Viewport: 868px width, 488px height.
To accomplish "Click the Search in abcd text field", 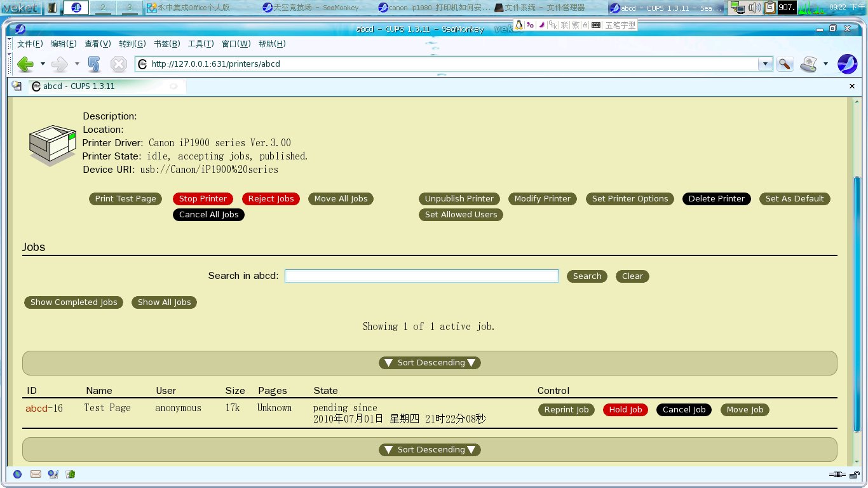I will pos(422,276).
